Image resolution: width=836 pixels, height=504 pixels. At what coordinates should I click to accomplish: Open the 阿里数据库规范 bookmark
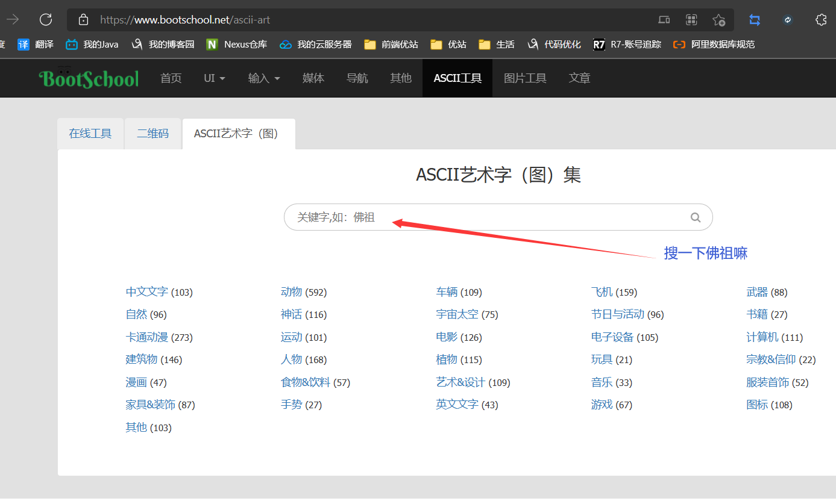click(x=714, y=45)
